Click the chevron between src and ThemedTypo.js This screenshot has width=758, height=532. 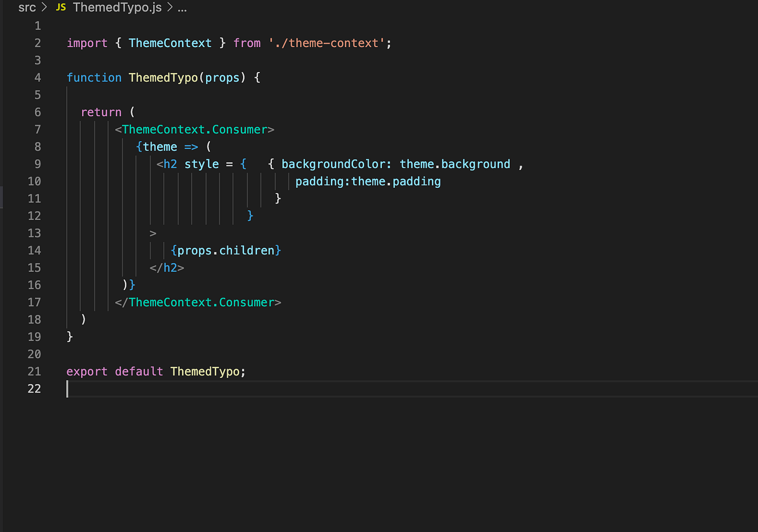point(45,7)
